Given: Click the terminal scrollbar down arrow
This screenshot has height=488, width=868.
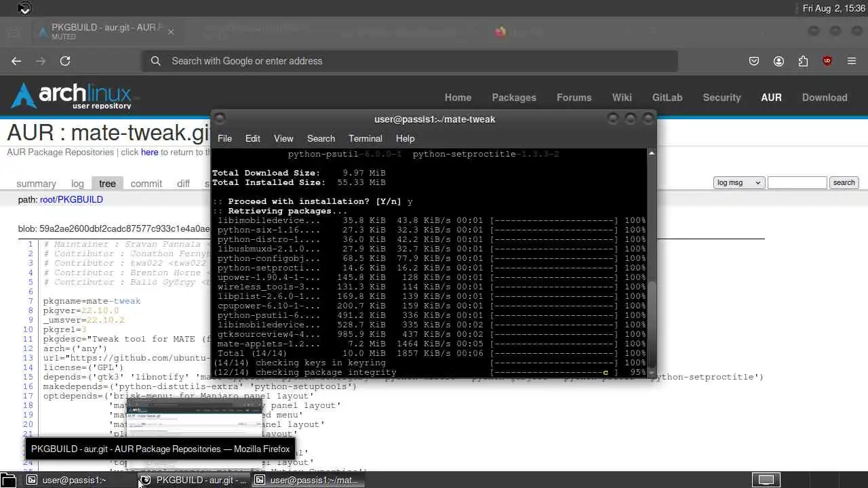Looking at the screenshot, I should click(x=652, y=373).
